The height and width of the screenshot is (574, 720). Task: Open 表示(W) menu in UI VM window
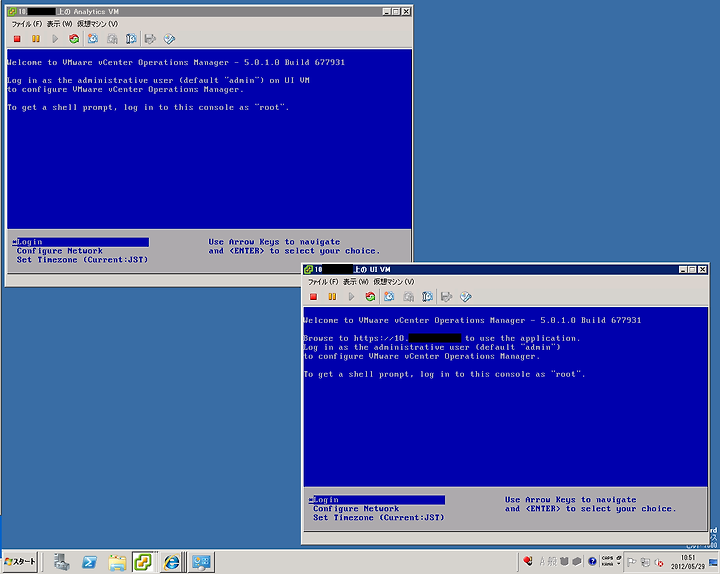(356, 282)
